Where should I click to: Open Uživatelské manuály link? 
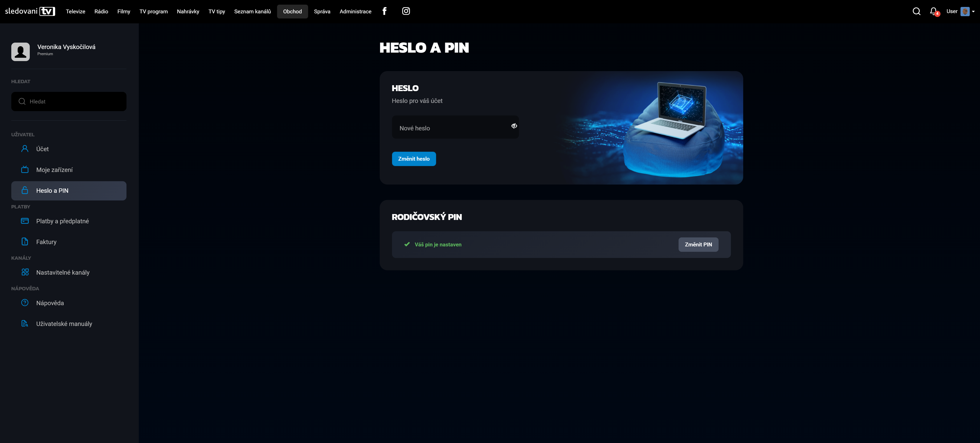pos(64,324)
